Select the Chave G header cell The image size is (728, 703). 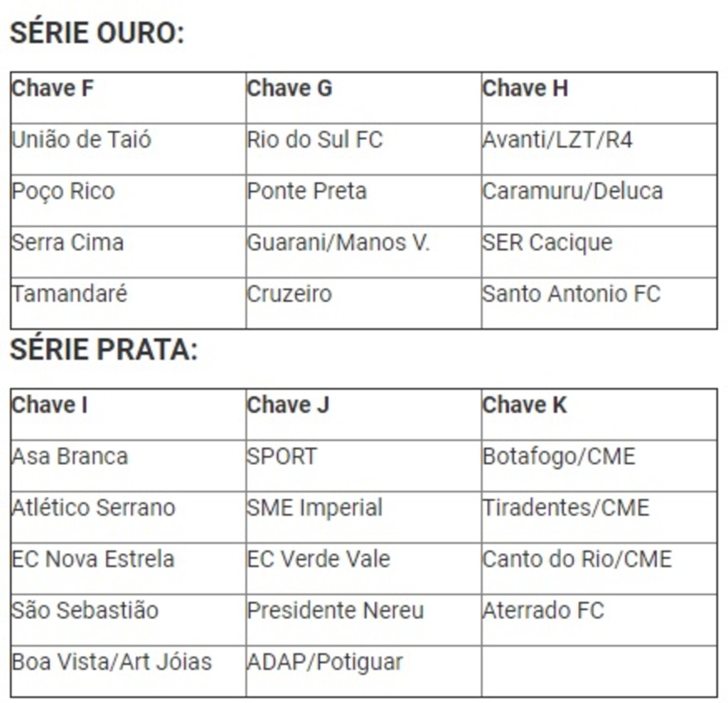[x=363, y=98]
